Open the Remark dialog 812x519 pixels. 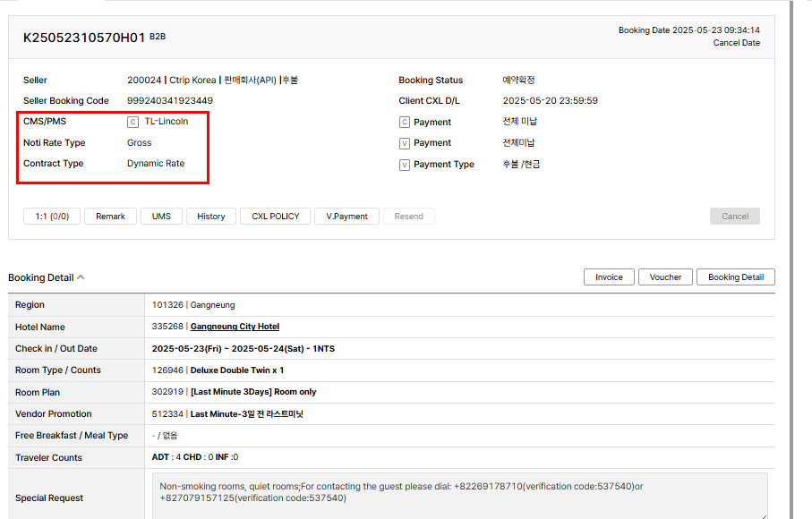pos(110,217)
